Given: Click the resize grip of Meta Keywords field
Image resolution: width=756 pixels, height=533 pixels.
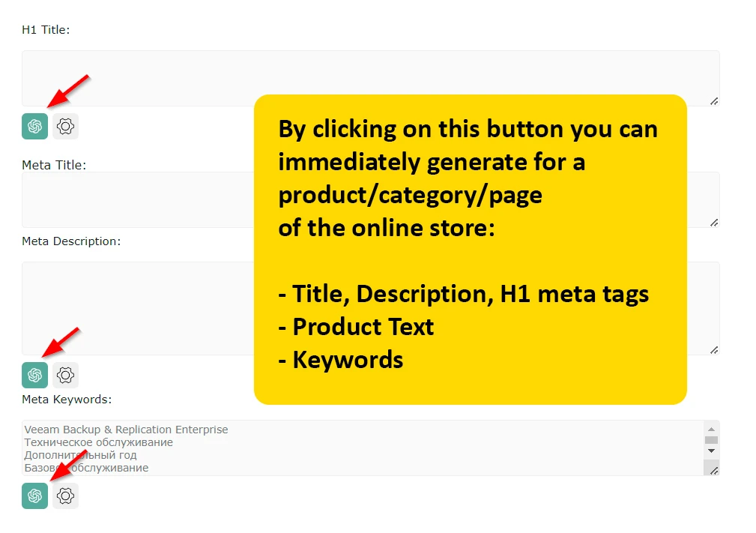Looking at the screenshot, I should click(714, 470).
